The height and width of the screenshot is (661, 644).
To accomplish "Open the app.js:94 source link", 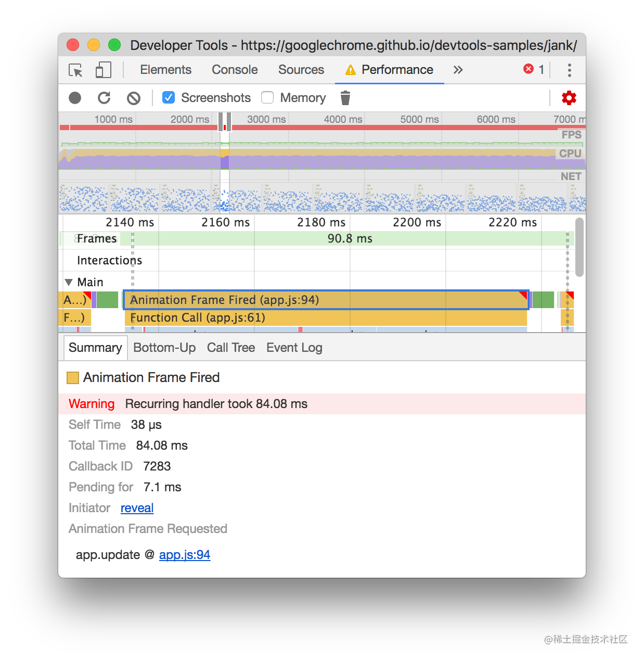I will [185, 555].
